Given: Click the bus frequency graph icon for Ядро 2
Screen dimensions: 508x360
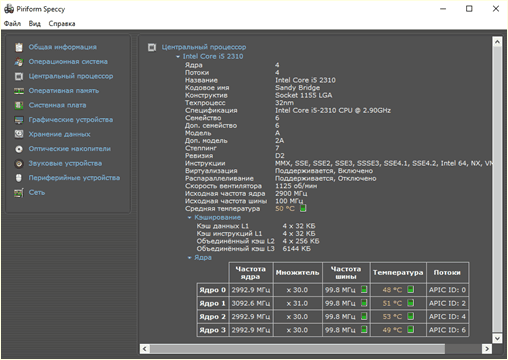Looking at the screenshot, I should (x=364, y=316).
